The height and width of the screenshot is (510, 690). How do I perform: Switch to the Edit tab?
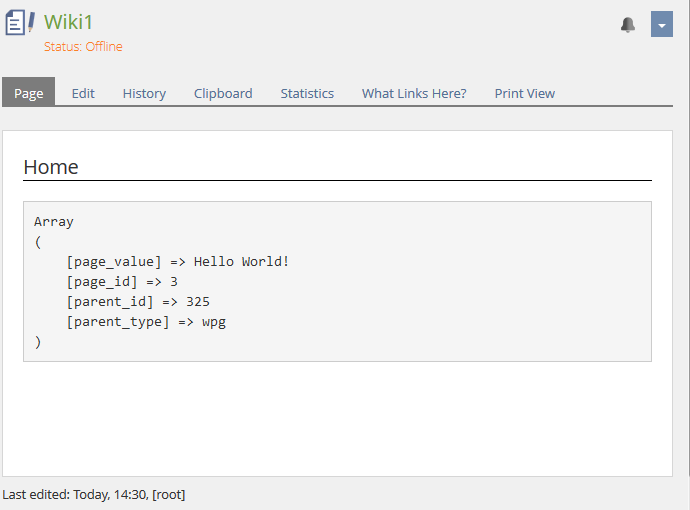click(83, 93)
